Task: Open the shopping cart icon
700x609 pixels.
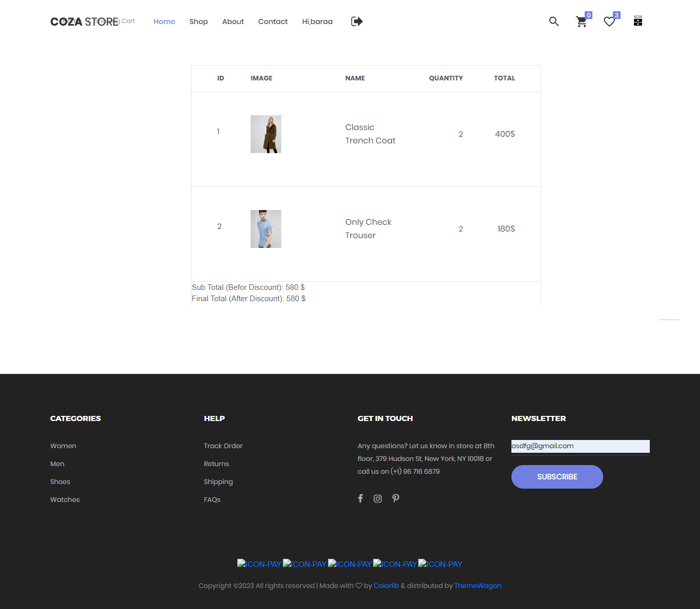Action: pos(582,22)
